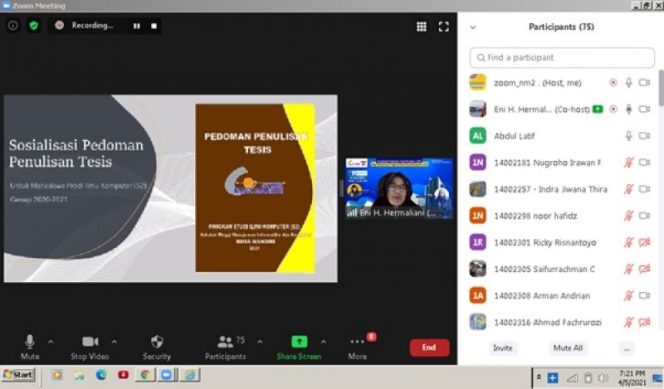Switch to gallery view grid icon

point(421,27)
